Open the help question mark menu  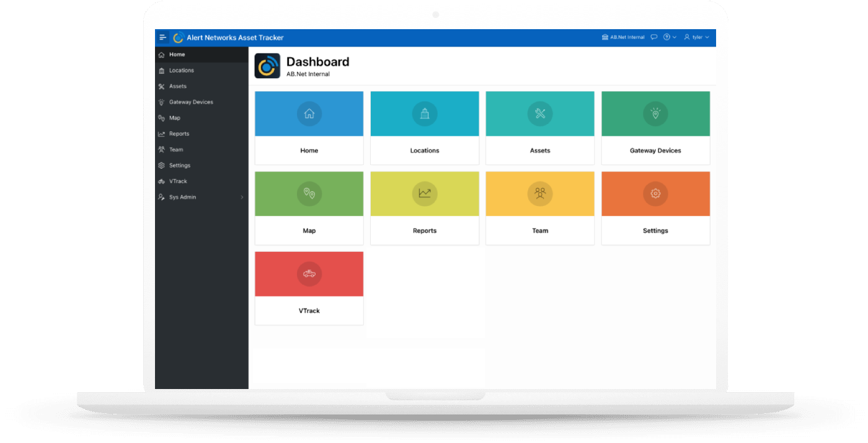pyautogui.click(x=670, y=37)
